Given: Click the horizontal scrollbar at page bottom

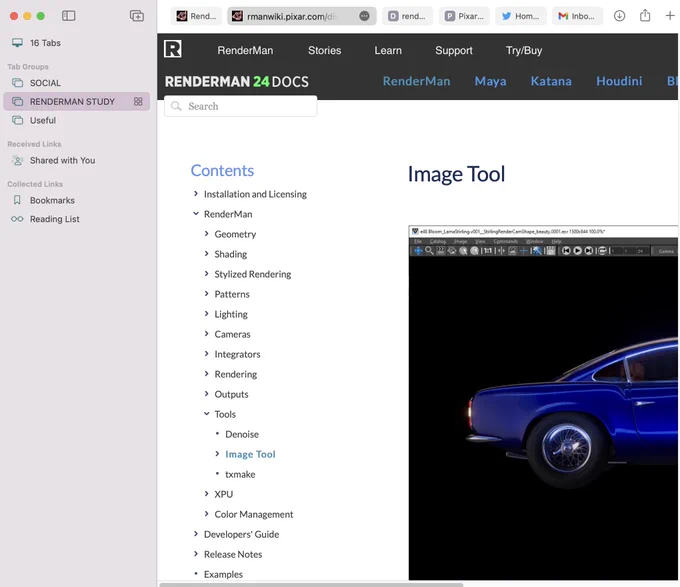Looking at the screenshot, I should (311, 584).
